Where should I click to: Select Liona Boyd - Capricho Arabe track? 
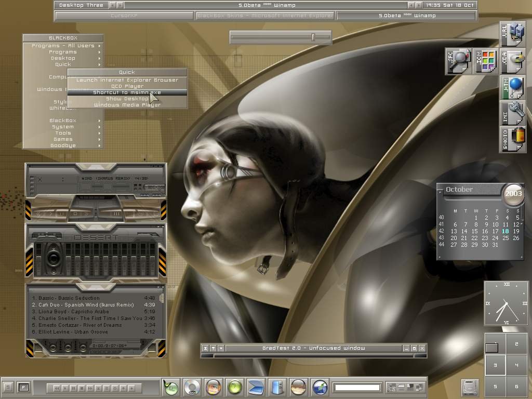(x=94, y=312)
